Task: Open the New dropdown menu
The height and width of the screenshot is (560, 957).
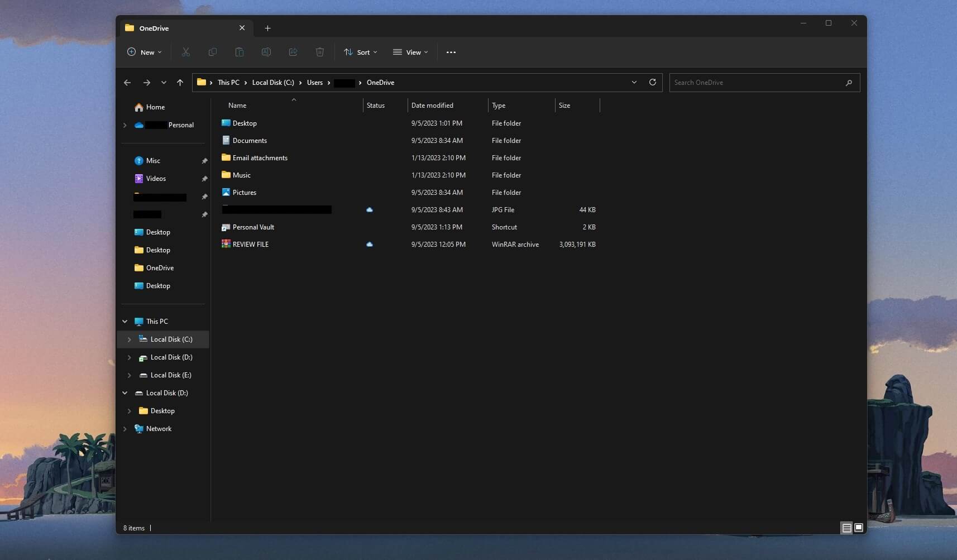Action: (x=145, y=52)
